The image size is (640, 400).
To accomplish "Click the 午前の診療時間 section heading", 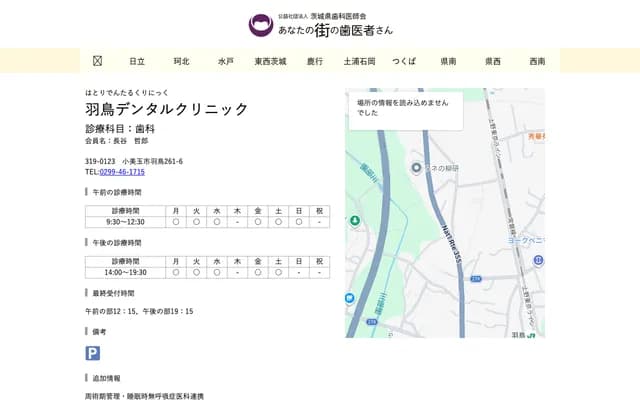I will [x=117, y=192].
